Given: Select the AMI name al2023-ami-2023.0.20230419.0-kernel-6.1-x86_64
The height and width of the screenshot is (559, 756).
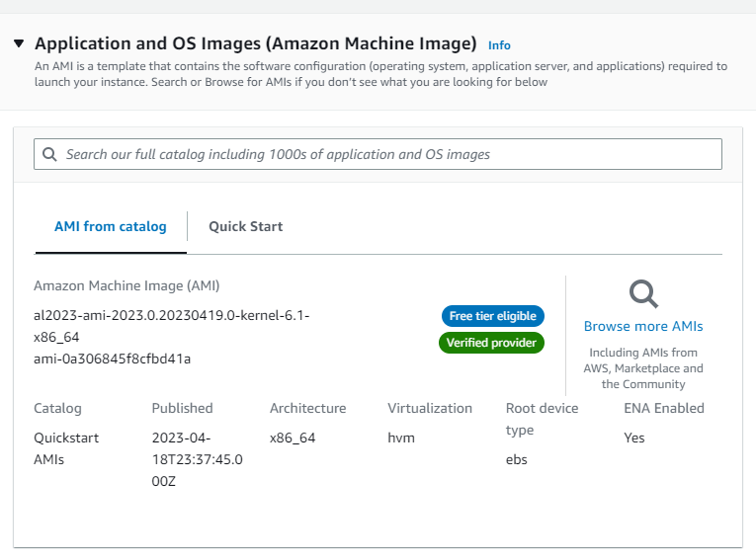Looking at the screenshot, I should point(171,326).
